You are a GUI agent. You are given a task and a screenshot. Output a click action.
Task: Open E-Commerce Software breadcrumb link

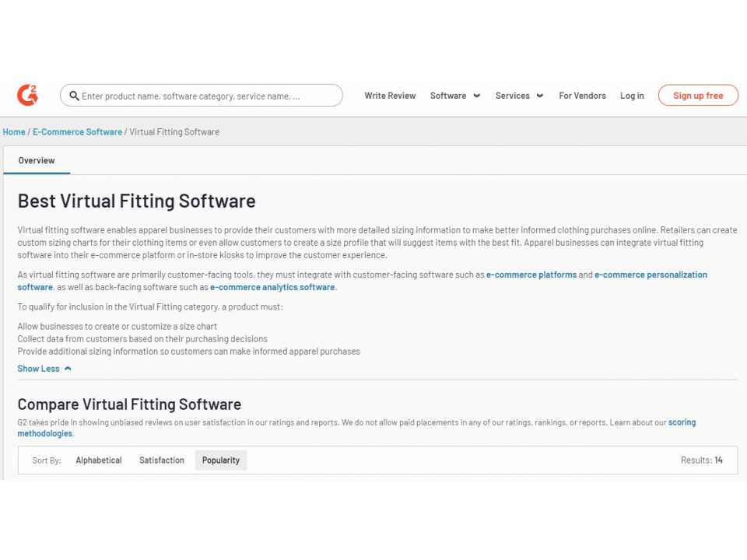click(77, 131)
